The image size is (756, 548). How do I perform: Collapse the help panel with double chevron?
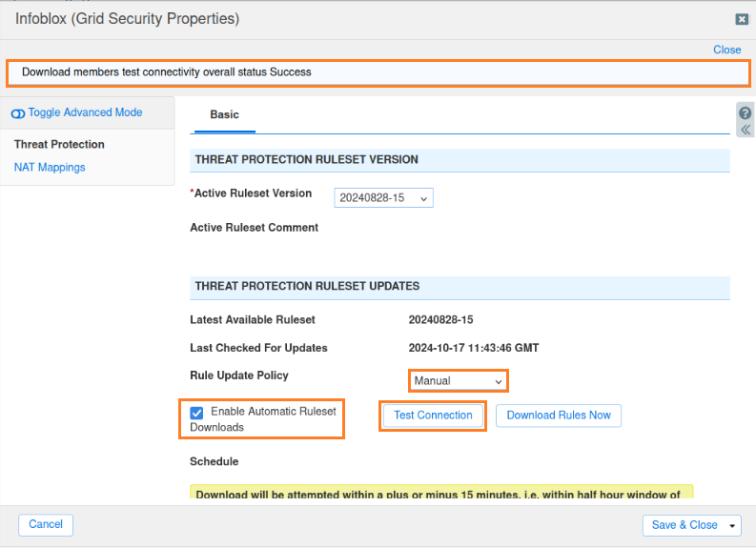click(x=745, y=130)
